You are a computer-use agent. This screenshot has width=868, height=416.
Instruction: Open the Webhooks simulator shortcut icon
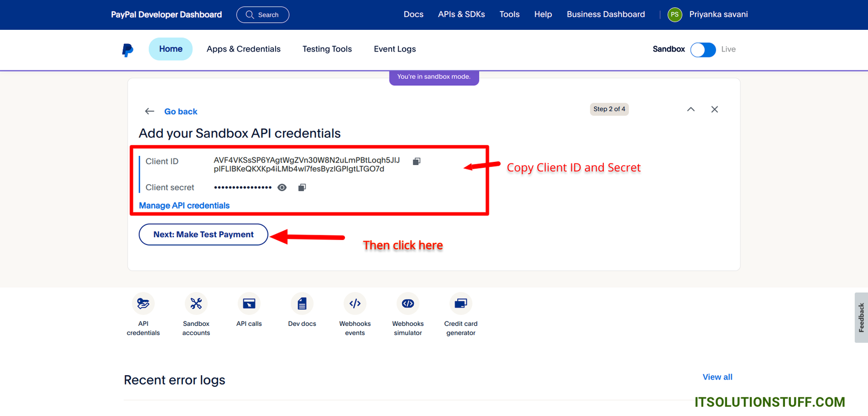(x=408, y=304)
